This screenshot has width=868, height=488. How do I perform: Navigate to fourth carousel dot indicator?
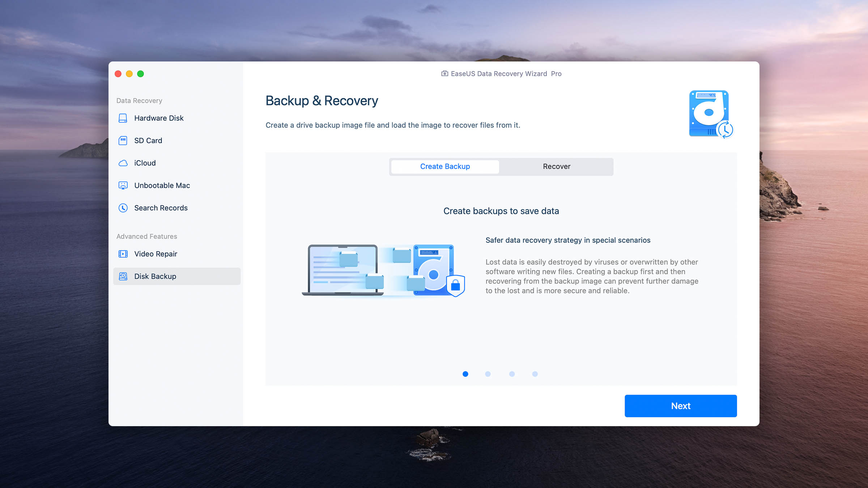(535, 374)
